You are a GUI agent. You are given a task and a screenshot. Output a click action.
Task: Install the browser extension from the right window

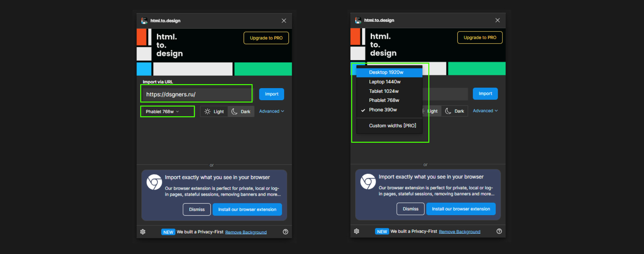(461, 209)
